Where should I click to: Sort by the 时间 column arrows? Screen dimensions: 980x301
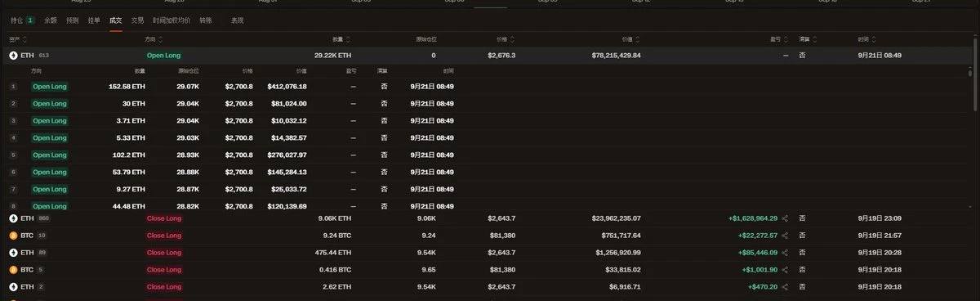click(x=873, y=39)
